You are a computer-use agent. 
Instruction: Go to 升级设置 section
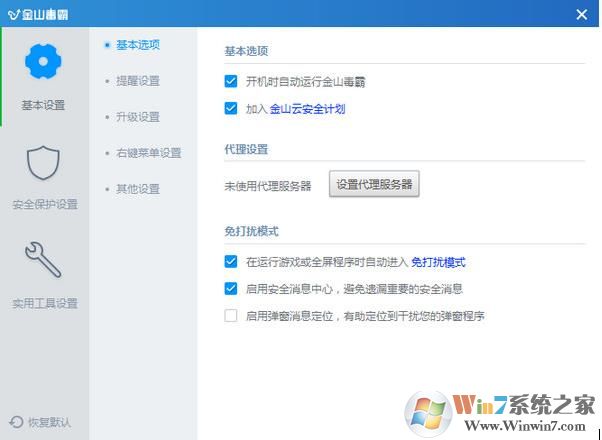click(138, 117)
